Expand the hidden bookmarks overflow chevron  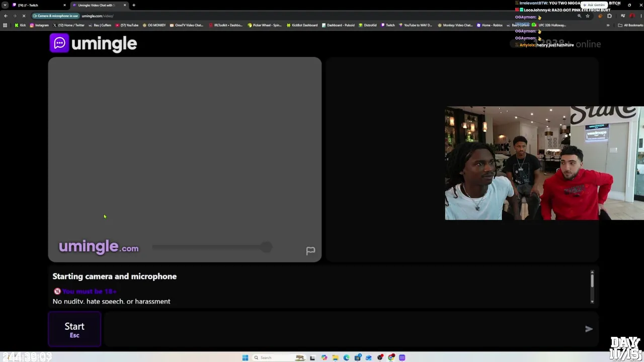pos(608,25)
